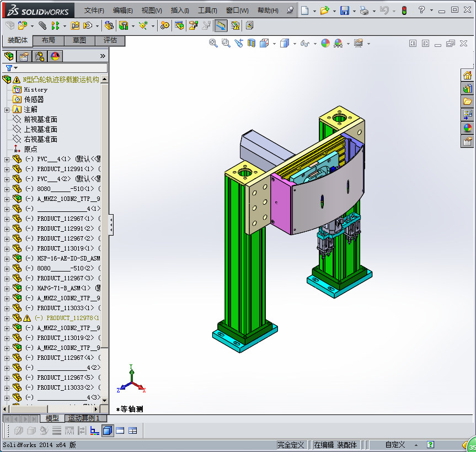The image size is (476, 452).
Task: Click the View Settings monitor icon
Action: click(x=359, y=44)
